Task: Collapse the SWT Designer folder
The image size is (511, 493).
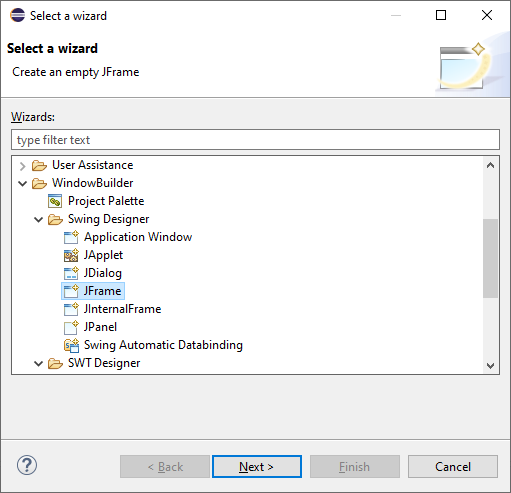Action: [x=39, y=363]
